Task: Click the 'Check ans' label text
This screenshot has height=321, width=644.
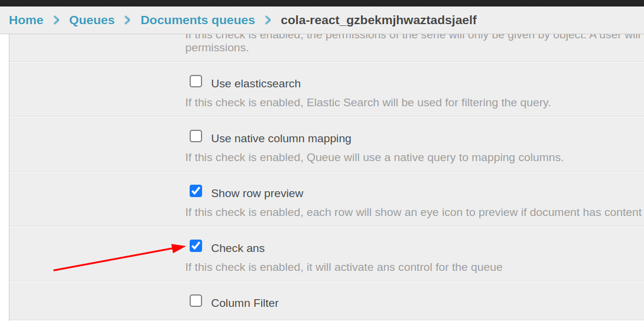Action: (238, 248)
